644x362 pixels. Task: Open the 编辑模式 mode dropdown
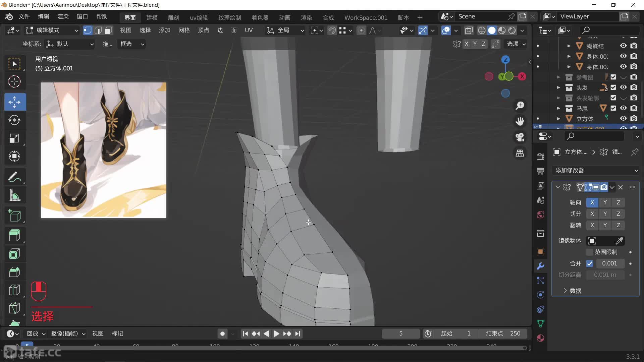click(x=52, y=31)
